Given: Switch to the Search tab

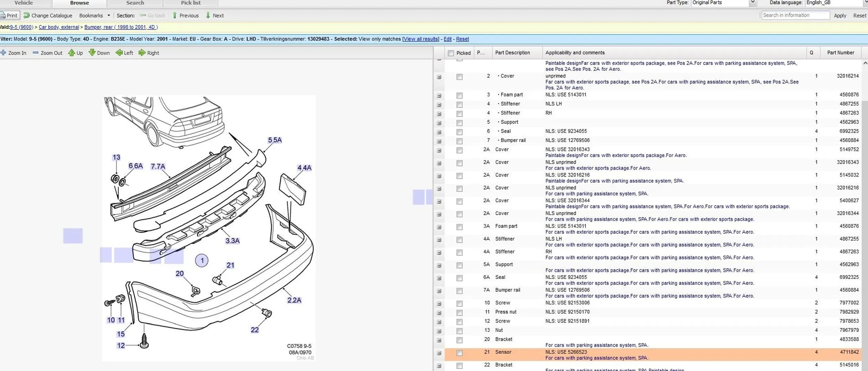Looking at the screenshot, I should (135, 3).
